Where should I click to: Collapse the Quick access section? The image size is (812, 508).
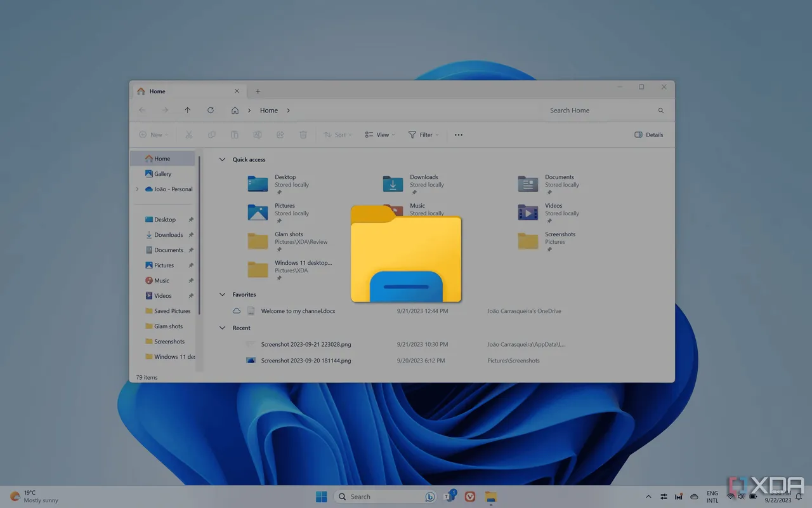(x=222, y=159)
